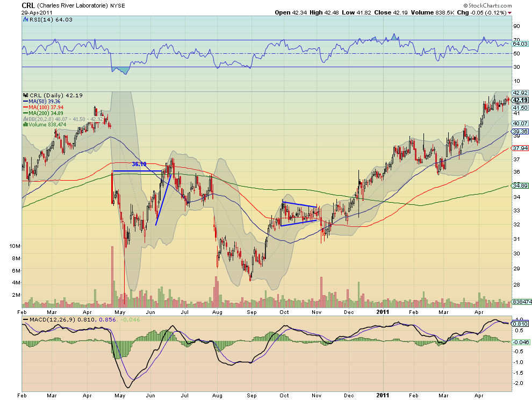This screenshot has width=532, height=400.
Task: Click the Nov label on MACD panel axis
Action: [x=317, y=396]
